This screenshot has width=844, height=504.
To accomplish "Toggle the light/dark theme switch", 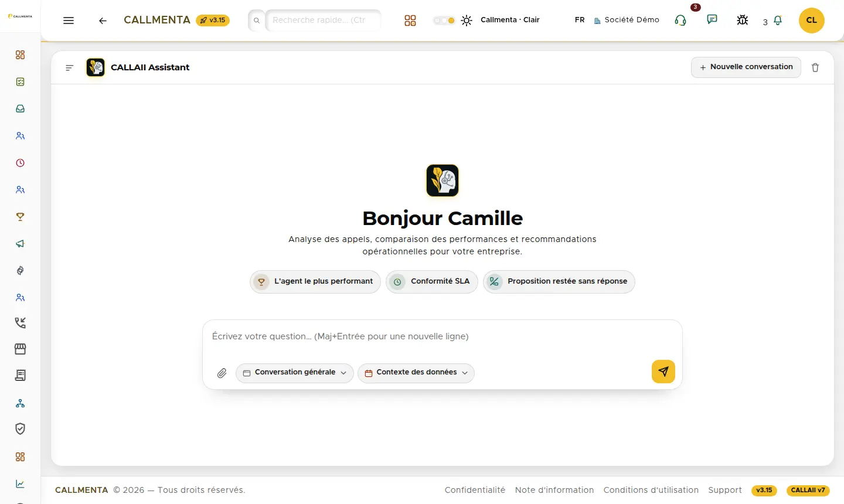I will click(x=444, y=21).
